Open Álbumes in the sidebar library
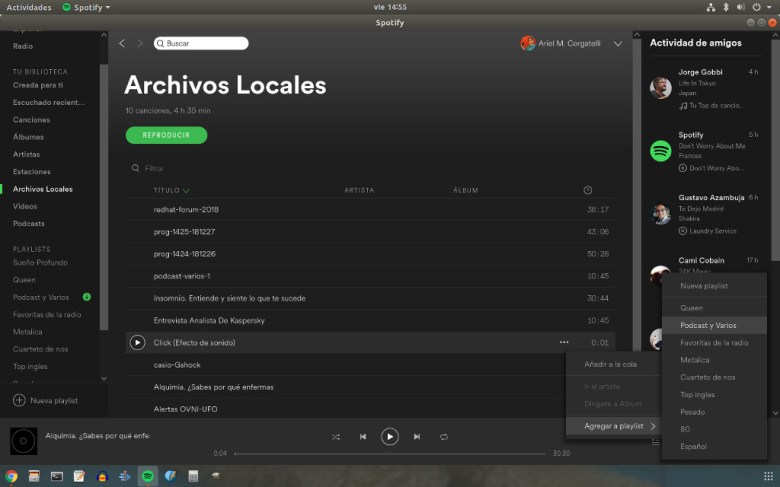The height and width of the screenshot is (487, 780). coord(28,136)
